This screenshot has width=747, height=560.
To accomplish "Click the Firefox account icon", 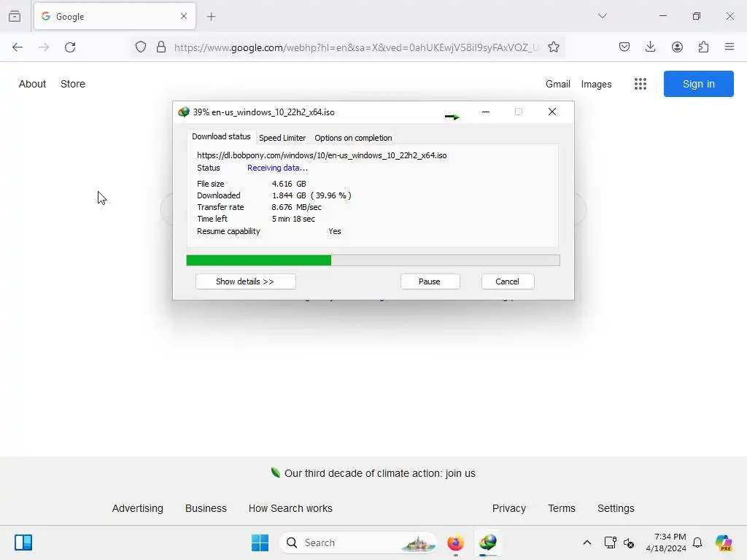I will (x=677, y=47).
